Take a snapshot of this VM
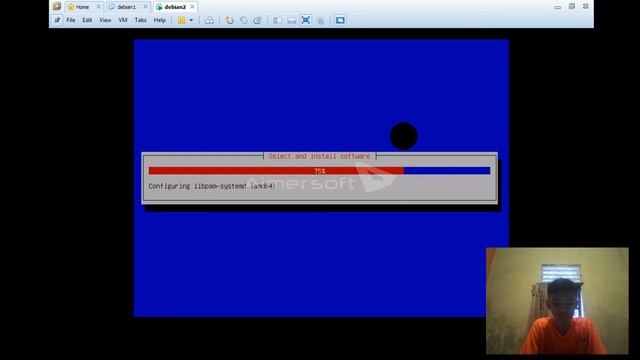The height and width of the screenshot is (360, 640). point(229,20)
